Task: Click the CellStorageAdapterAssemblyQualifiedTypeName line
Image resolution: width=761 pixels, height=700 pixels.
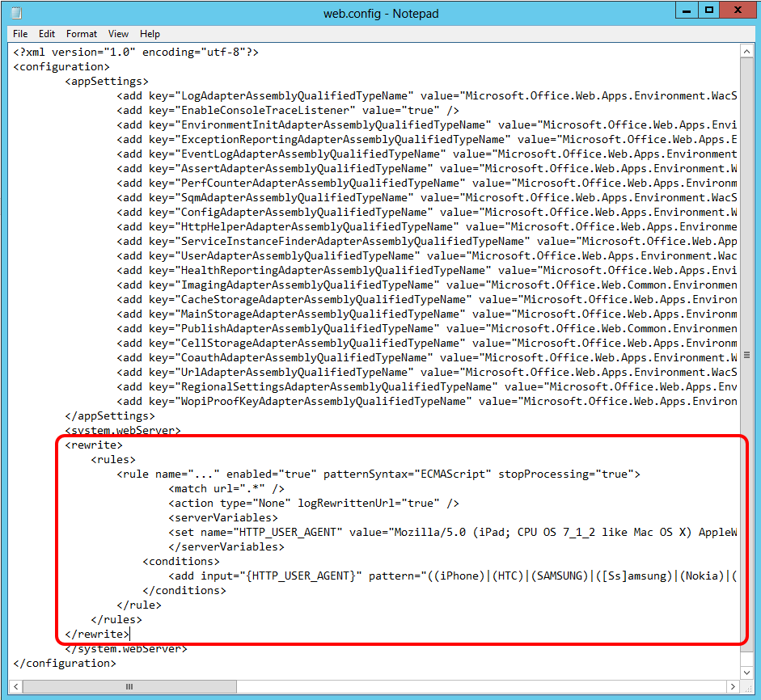Action: [x=427, y=343]
